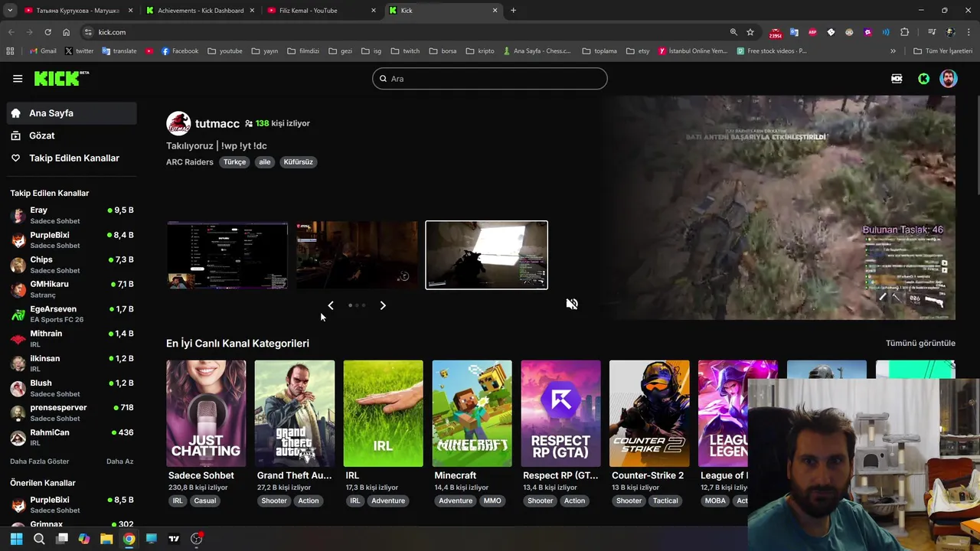Click the aile tag on featured stream
980x551 pixels.
[x=264, y=162]
